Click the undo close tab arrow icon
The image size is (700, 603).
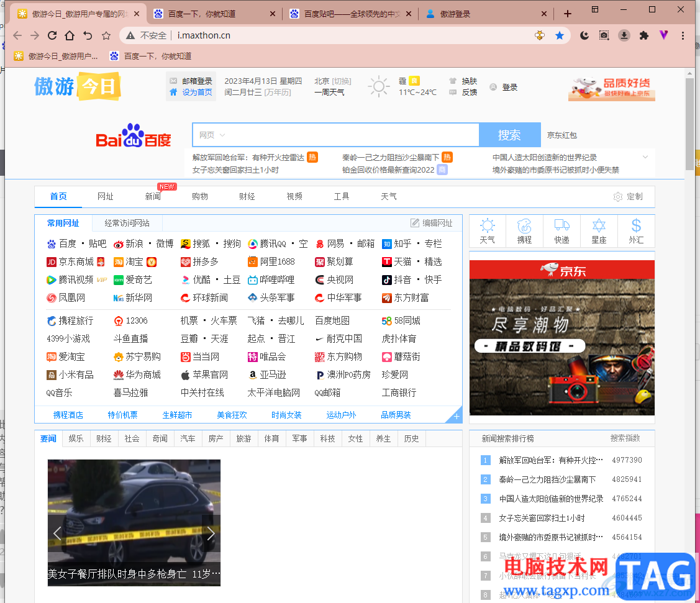click(88, 35)
